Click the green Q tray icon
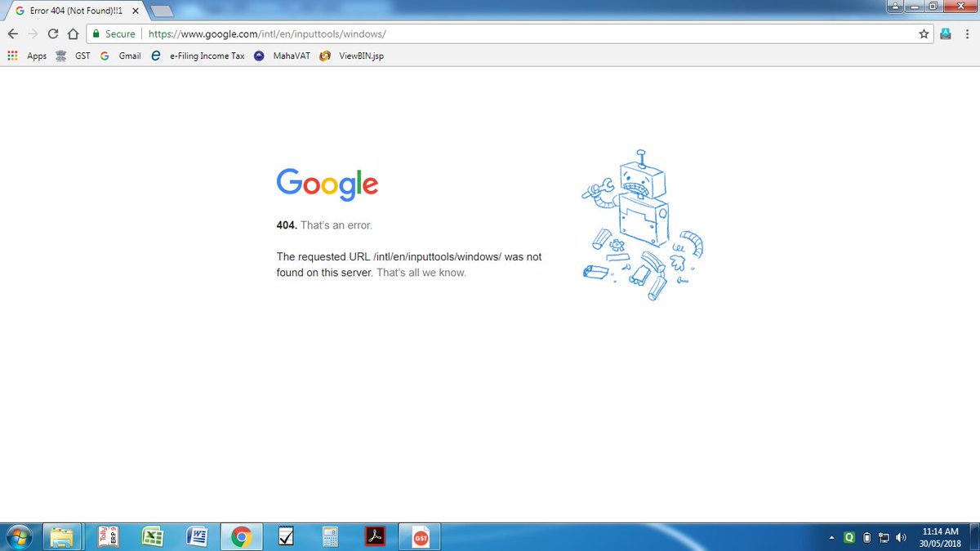Viewport: 980px width, 551px height. tap(849, 537)
